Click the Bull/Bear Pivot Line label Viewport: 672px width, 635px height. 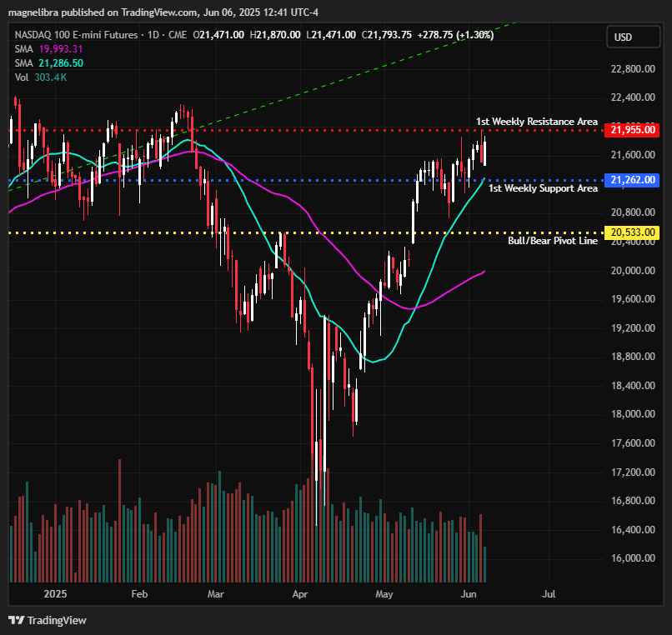(553, 241)
